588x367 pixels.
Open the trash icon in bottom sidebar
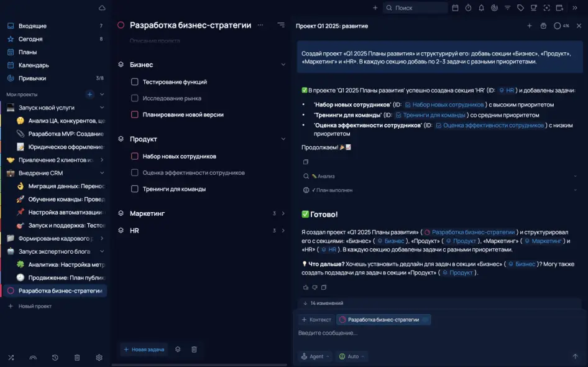click(x=77, y=358)
